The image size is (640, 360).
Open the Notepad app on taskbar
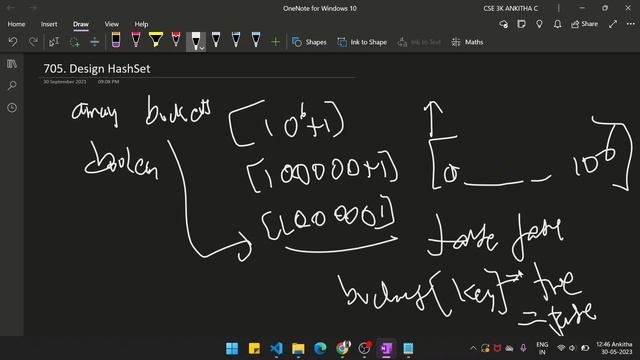click(x=408, y=348)
